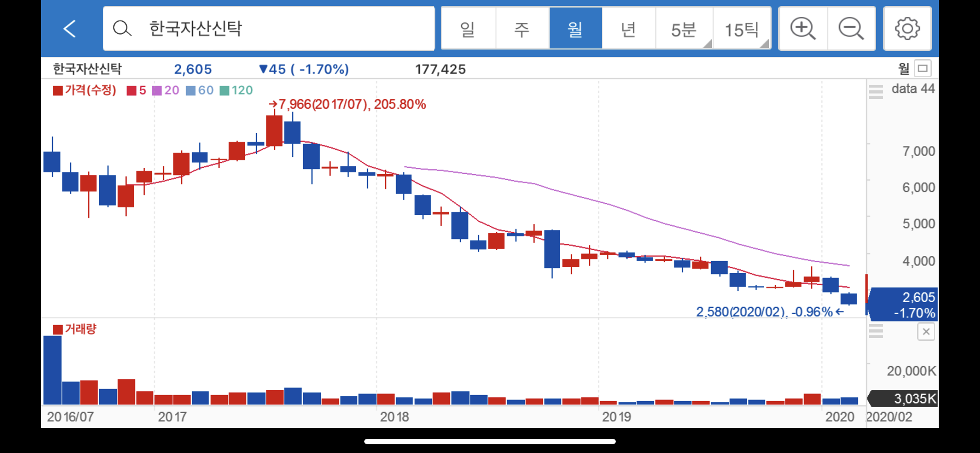
Task: Tap the 한국자산신탁 name in info bar
Action: 87,69
